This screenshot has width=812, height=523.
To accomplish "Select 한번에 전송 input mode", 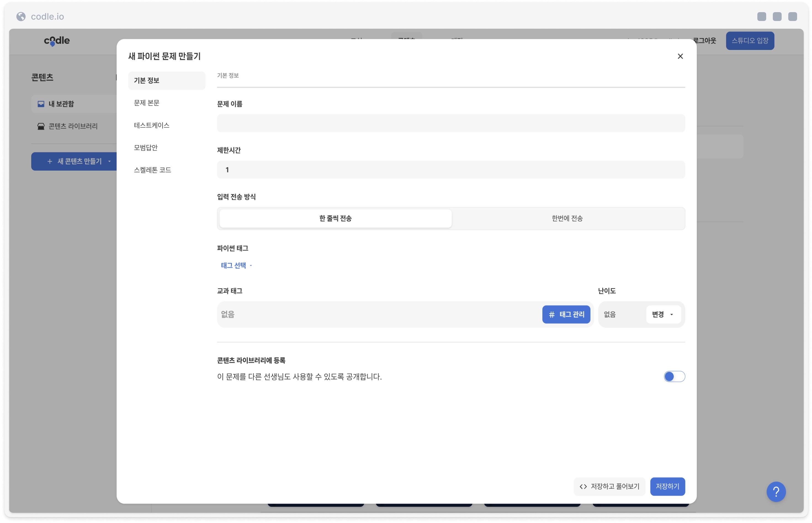I will click(567, 218).
